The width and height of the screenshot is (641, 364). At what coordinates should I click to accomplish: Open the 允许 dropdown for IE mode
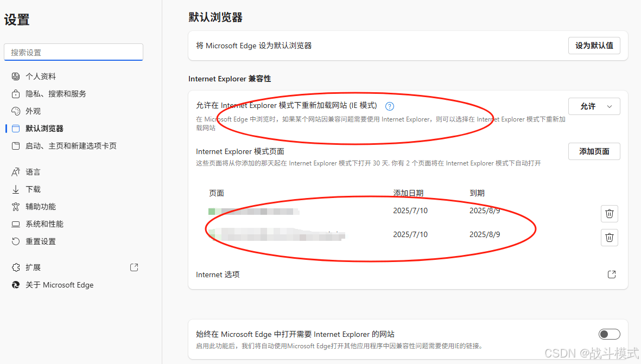click(x=594, y=106)
